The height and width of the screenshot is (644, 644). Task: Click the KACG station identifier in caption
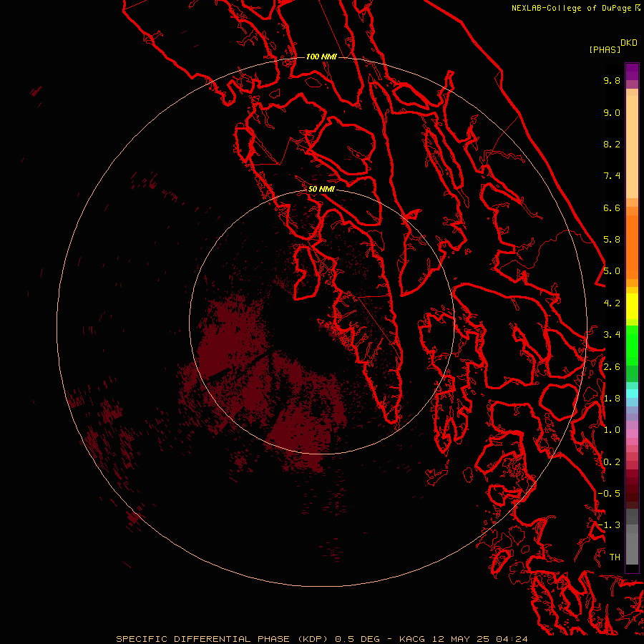(412, 639)
